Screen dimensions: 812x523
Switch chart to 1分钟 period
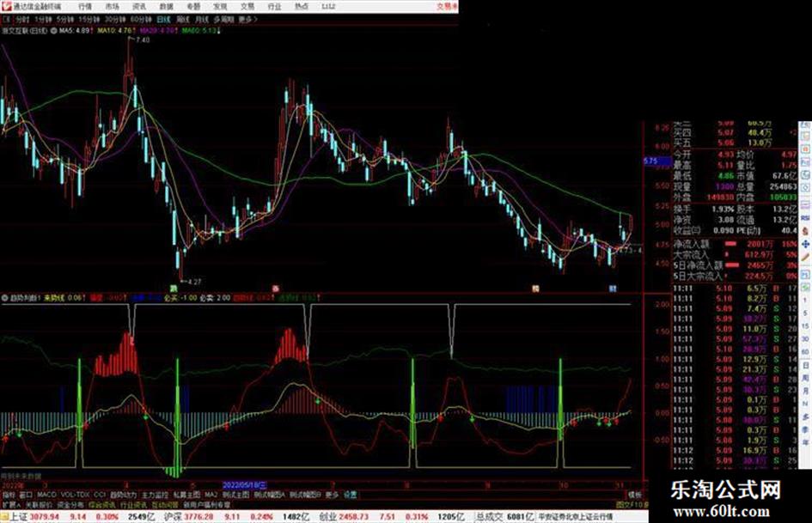43,20
